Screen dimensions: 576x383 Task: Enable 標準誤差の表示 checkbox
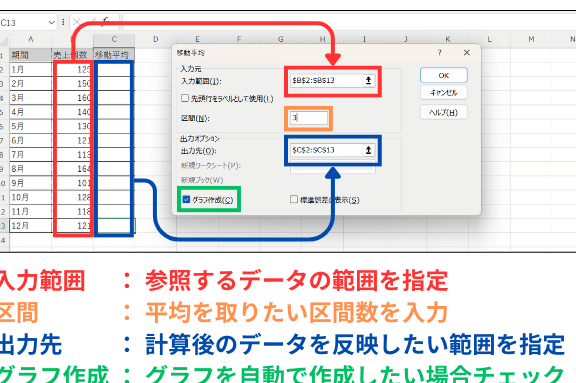[294, 199]
